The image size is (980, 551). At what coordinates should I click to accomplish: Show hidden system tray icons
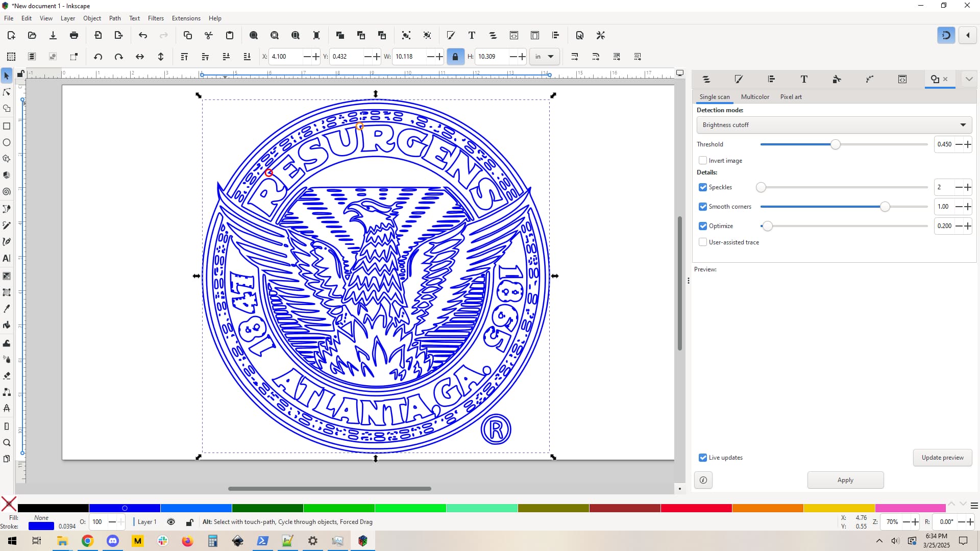pyautogui.click(x=879, y=541)
